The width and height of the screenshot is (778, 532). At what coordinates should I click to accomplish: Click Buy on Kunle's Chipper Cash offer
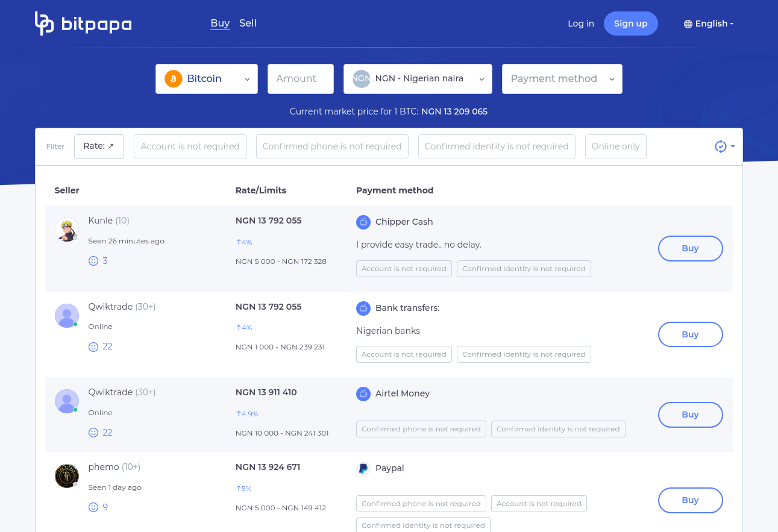point(691,248)
